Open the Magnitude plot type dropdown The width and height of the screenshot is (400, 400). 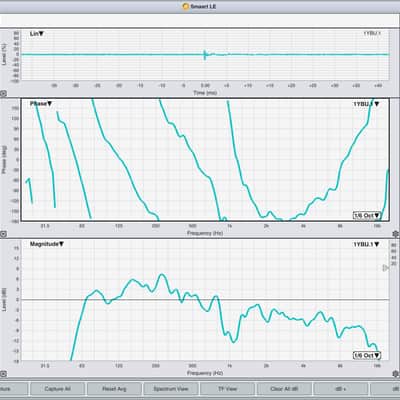coord(47,244)
